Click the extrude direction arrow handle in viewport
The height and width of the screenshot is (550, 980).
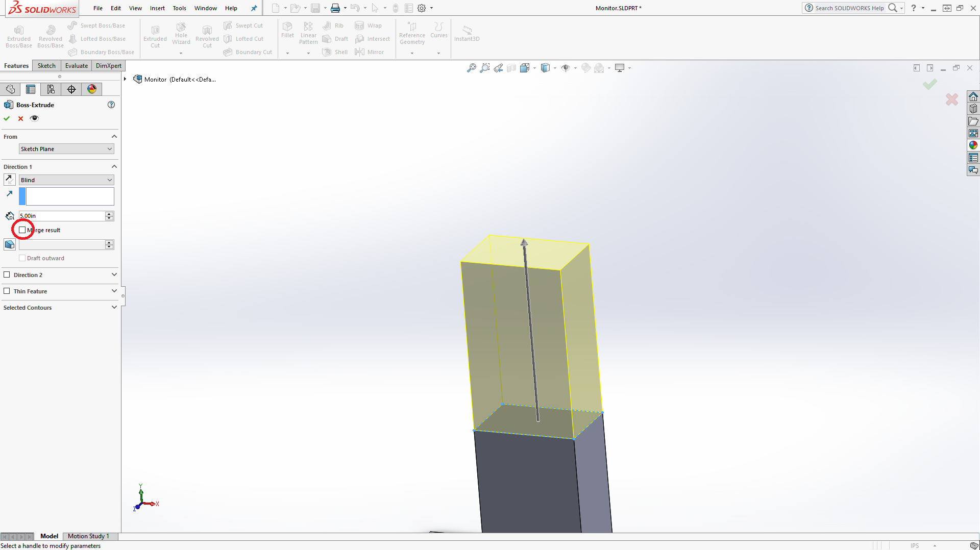pos(524,243)
